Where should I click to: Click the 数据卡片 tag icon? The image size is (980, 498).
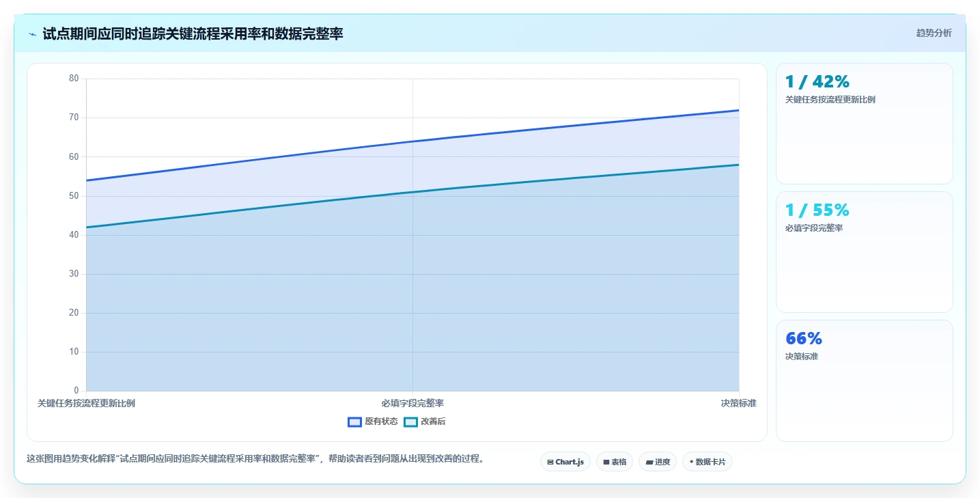691,462
